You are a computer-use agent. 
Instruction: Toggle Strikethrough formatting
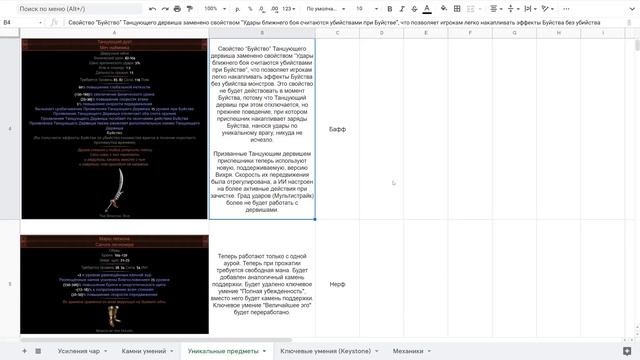click(x=414, y=9)
